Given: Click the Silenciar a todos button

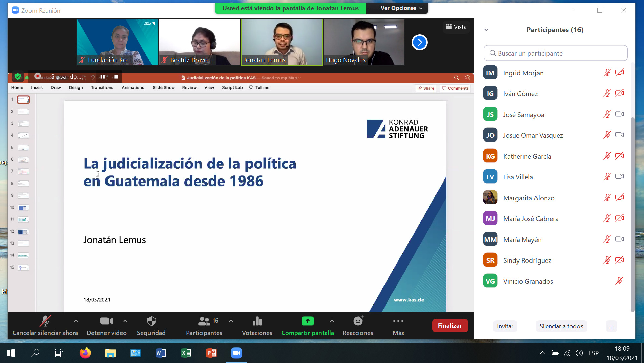Looking at the screenshot, I should pos(561,326).
